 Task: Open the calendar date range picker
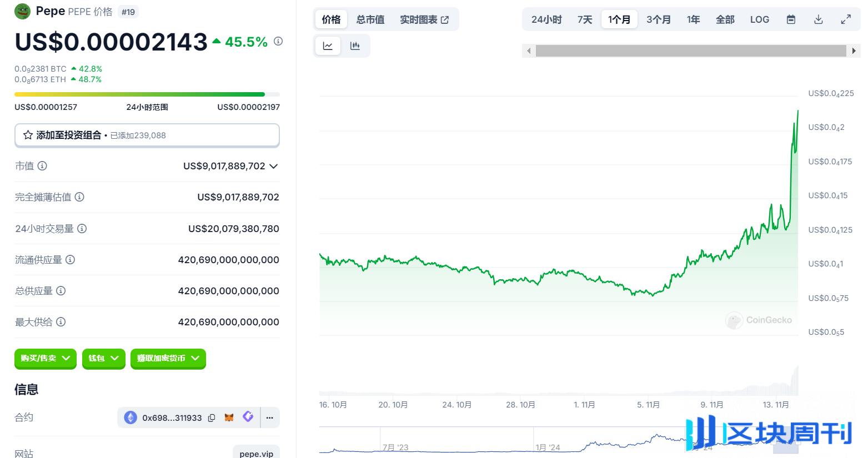790,18
